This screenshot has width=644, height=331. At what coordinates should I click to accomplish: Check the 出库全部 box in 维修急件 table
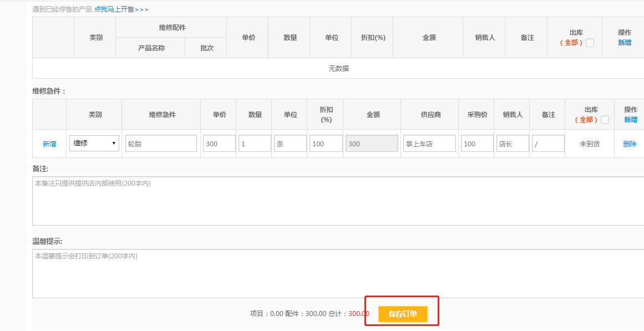pyautogui.click(x=605, y=120)
